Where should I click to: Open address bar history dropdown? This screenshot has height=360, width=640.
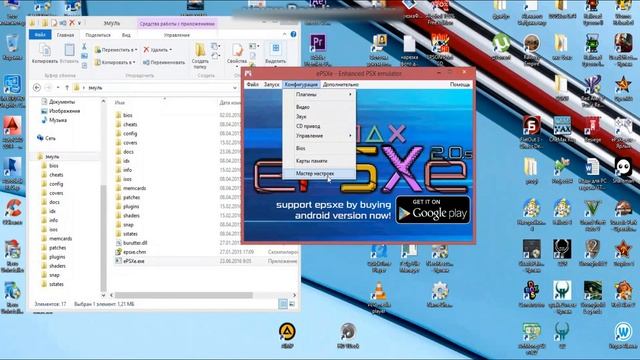click(x=235, y=88)
